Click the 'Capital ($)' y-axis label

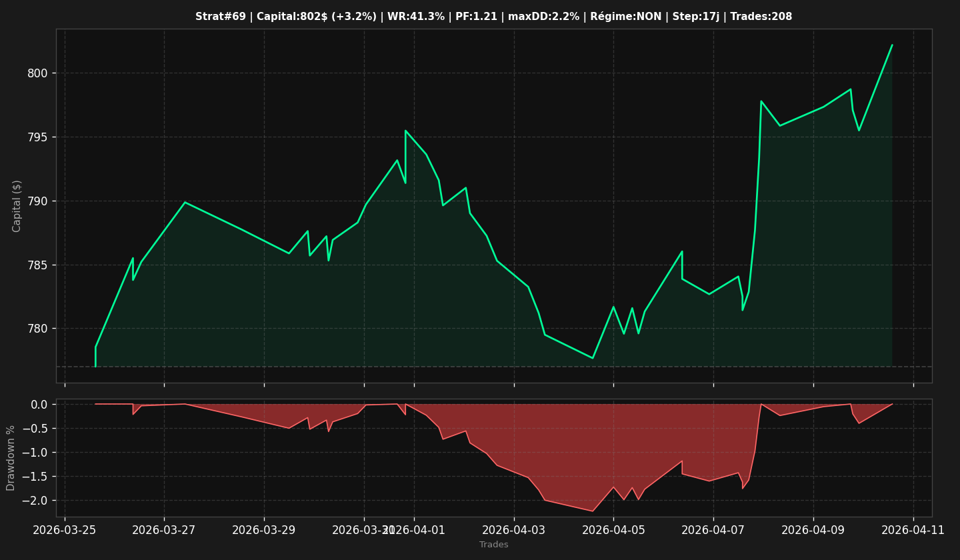[17, 206]
